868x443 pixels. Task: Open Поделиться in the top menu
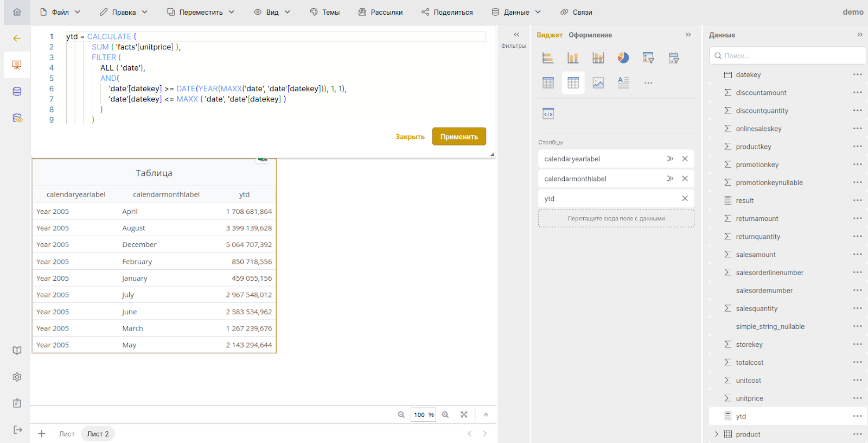point(447,12)
